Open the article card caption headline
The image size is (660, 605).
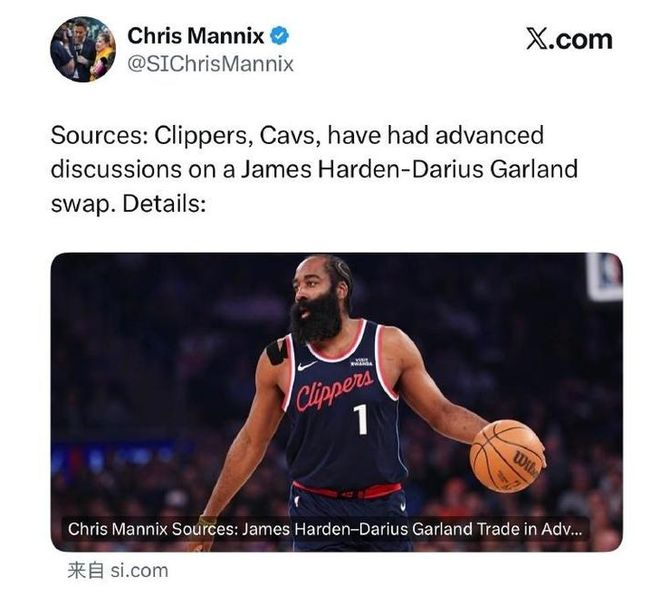(x=325, y=529)
